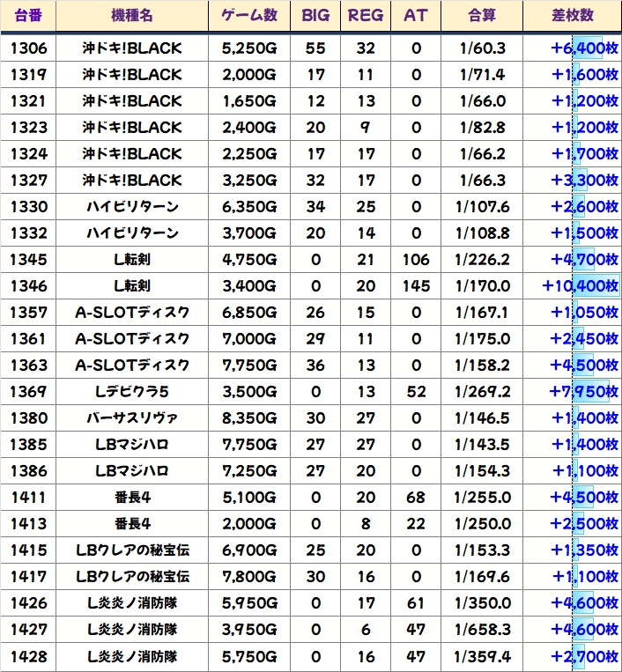Viewport: 622px width, 672px height.
Task: Sort by the 差枚数 column header
Action: coord(571,16)
